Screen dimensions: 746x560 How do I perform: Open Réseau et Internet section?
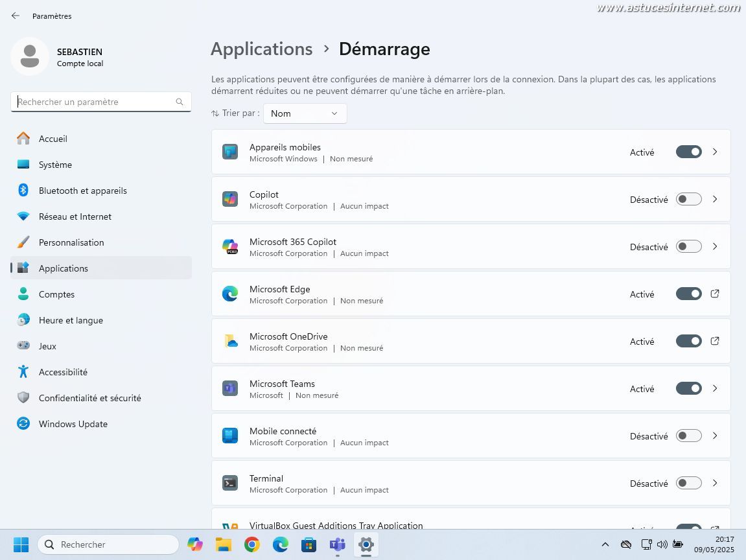point(101,216)
